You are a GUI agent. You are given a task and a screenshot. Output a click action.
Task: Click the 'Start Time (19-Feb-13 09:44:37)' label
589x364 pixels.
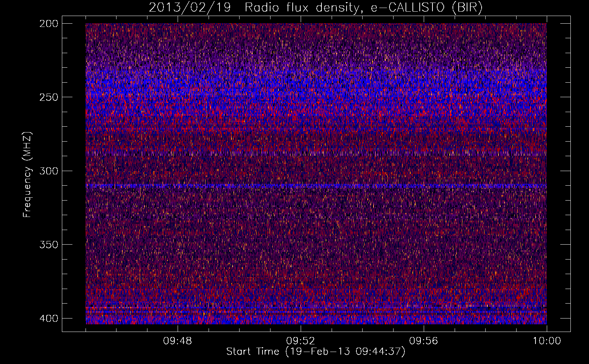pos(316,352)
